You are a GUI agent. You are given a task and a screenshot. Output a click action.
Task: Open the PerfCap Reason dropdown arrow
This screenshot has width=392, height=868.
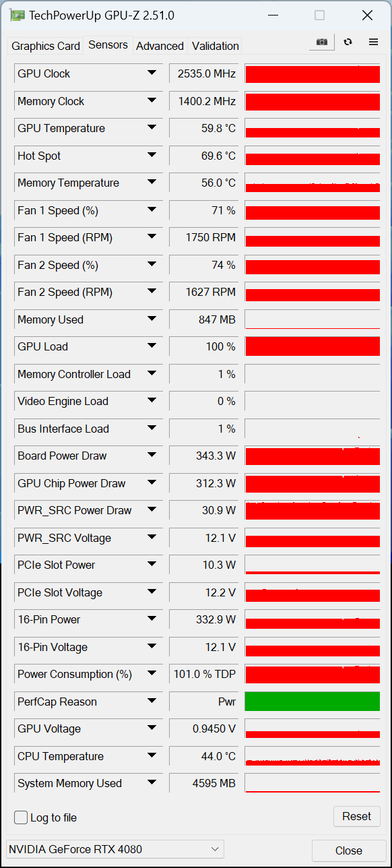point(152,702)
